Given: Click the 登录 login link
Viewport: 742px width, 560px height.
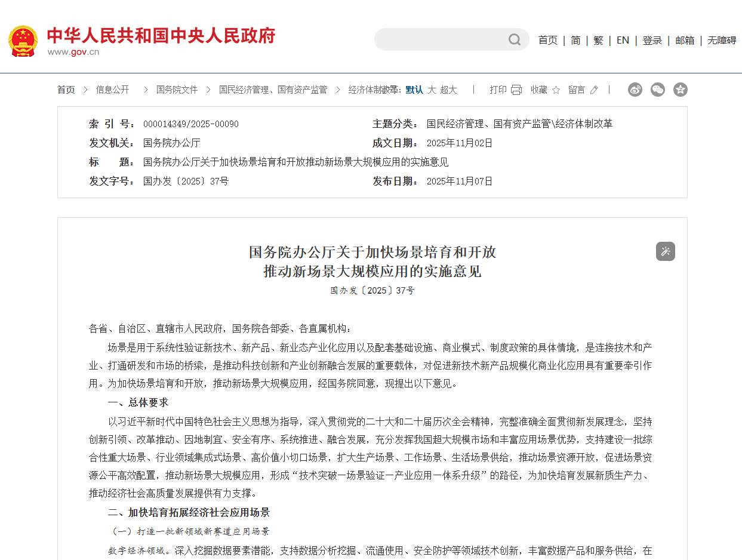Looking at the screenshot, I should click(x=652, y=40).
